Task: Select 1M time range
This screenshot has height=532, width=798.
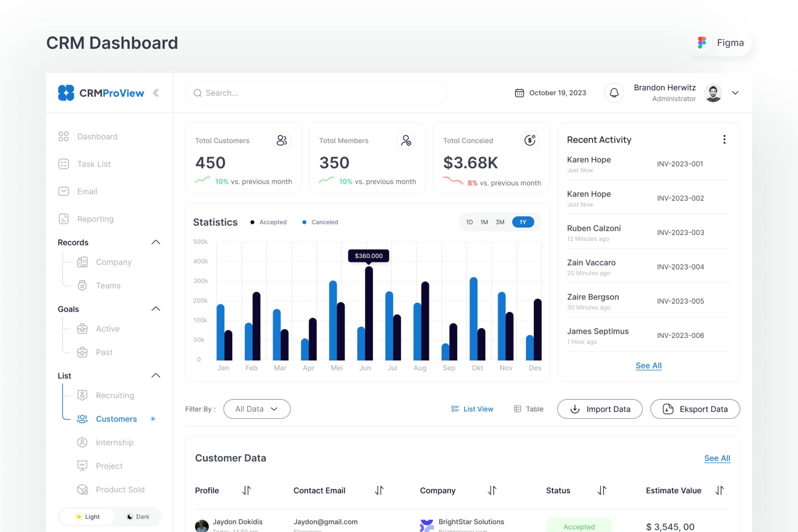Action: pyautogui.click(x=484, y=222)
